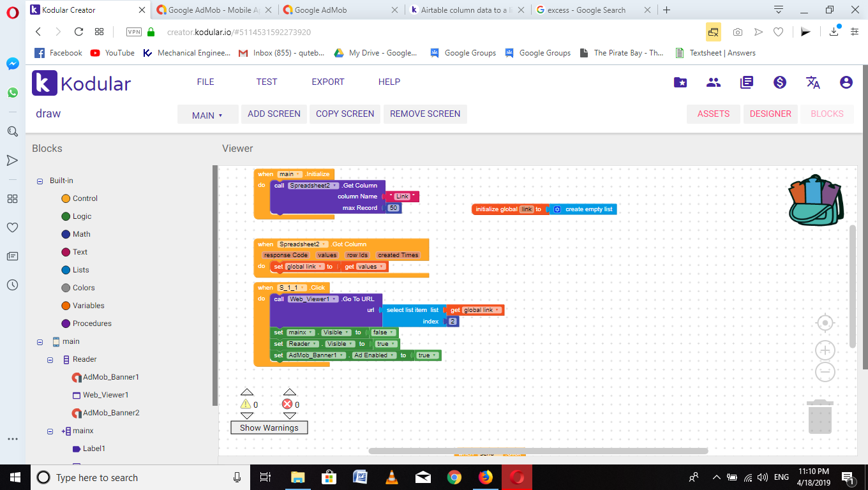Screen dimensions: 868x490
Task: Select the Logic blocks category
Action: click(76, 216)
